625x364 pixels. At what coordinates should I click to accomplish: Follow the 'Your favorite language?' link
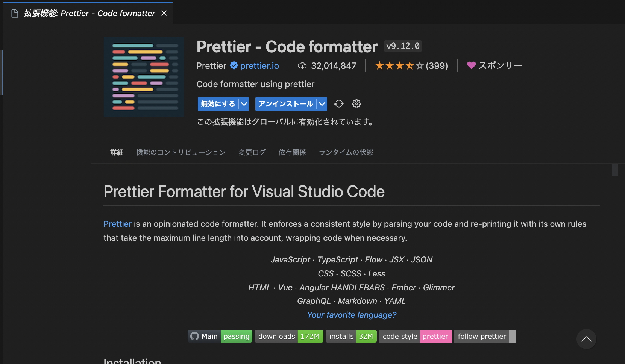point(352,315)
